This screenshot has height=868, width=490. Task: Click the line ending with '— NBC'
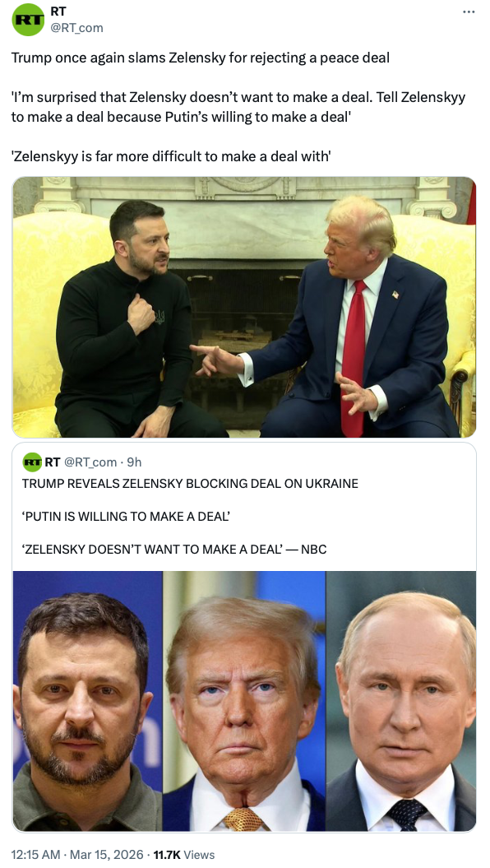[174, 549]
